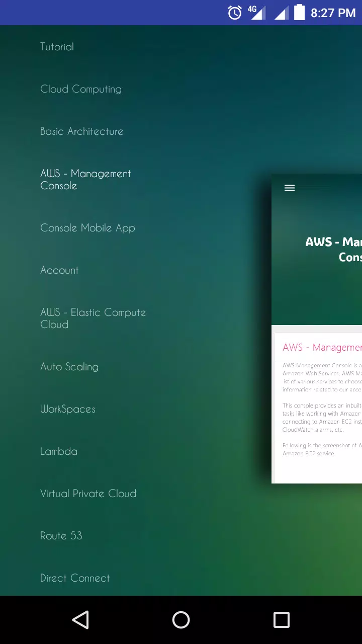This screenshot has width=362, height=644.
Task: Tap the hamburger menu icon in preview
Action: click(x=290, y=188)
